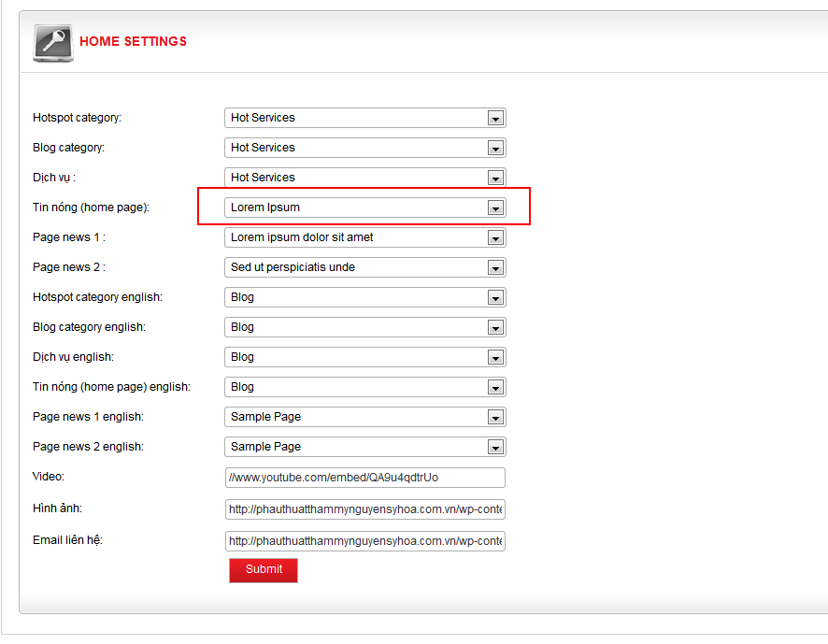
Task: Open Page news 2 english dropdown
Action: click(x=364, y=447)
